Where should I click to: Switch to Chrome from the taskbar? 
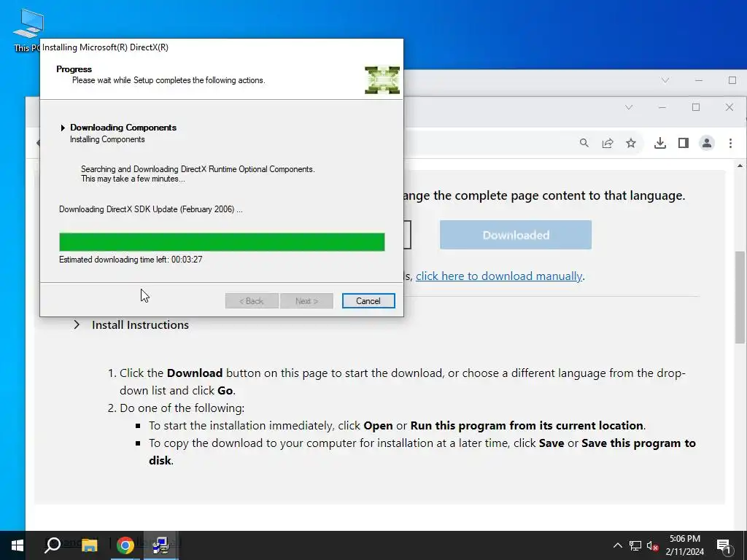click(x=125, y=545)
